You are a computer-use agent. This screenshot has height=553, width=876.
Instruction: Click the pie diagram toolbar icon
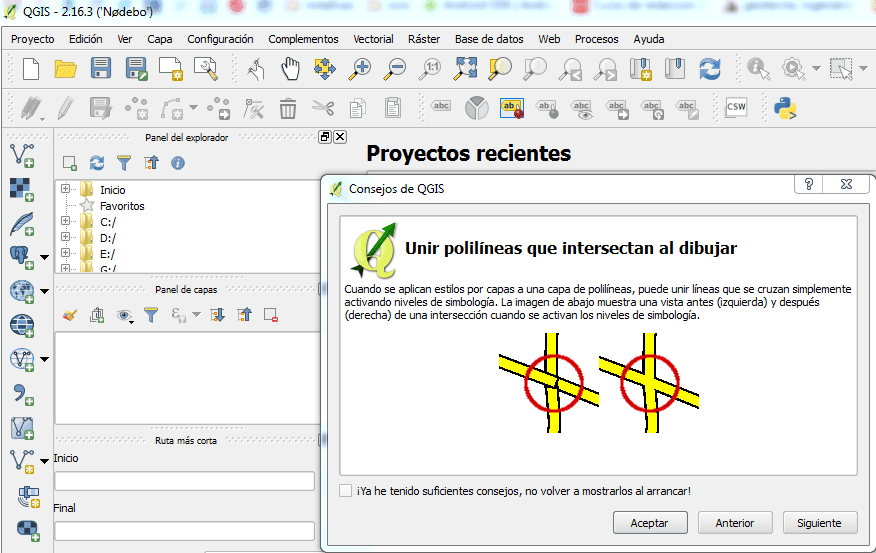click(477, 108)
